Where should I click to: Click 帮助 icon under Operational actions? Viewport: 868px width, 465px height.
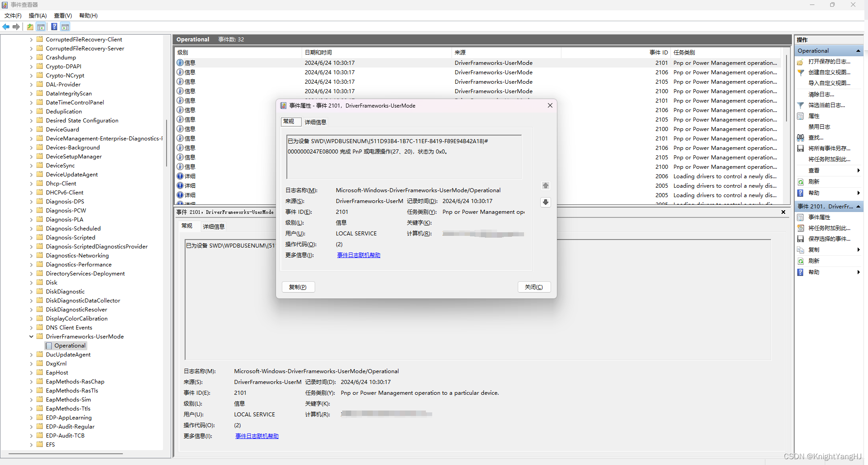pos(800,193)
